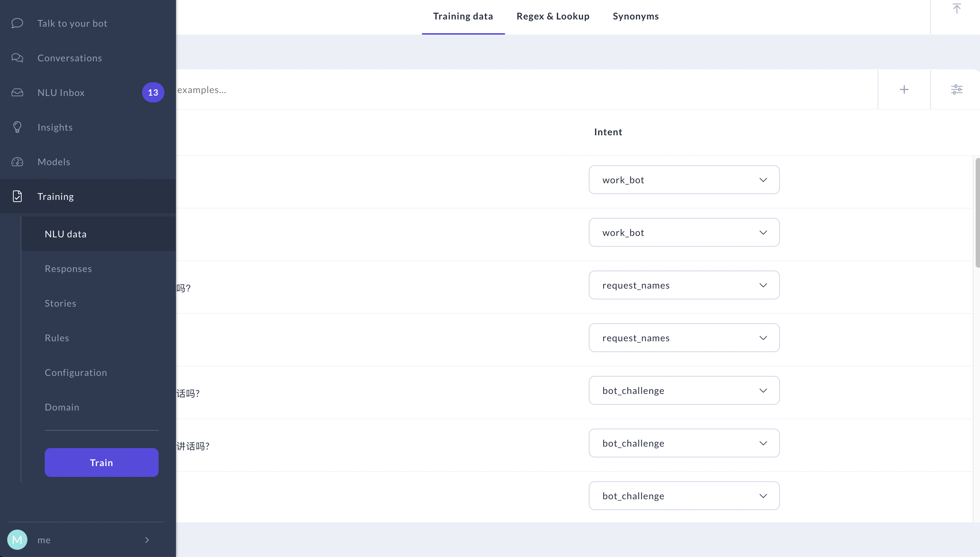This screenshot has height=557, width=980.
Task: Open the Domain section link
Action: coord(62,407)
